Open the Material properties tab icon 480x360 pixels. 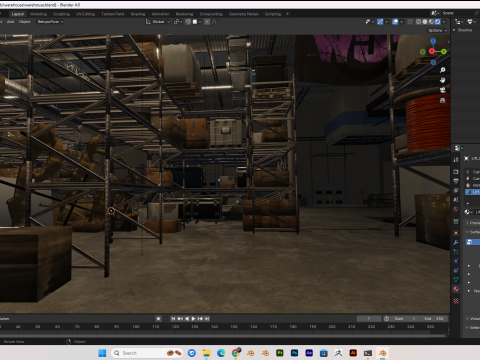click(x=456, y=289)
